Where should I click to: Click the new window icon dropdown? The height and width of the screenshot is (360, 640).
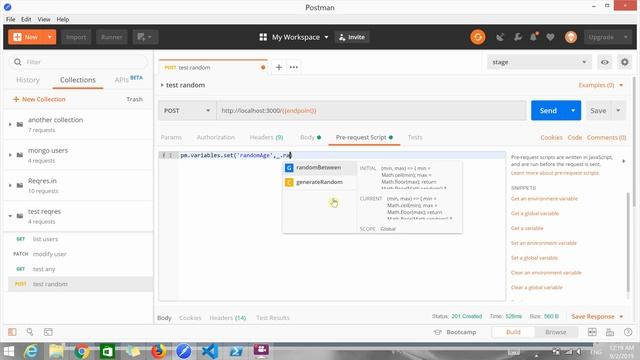pos(145,37)
